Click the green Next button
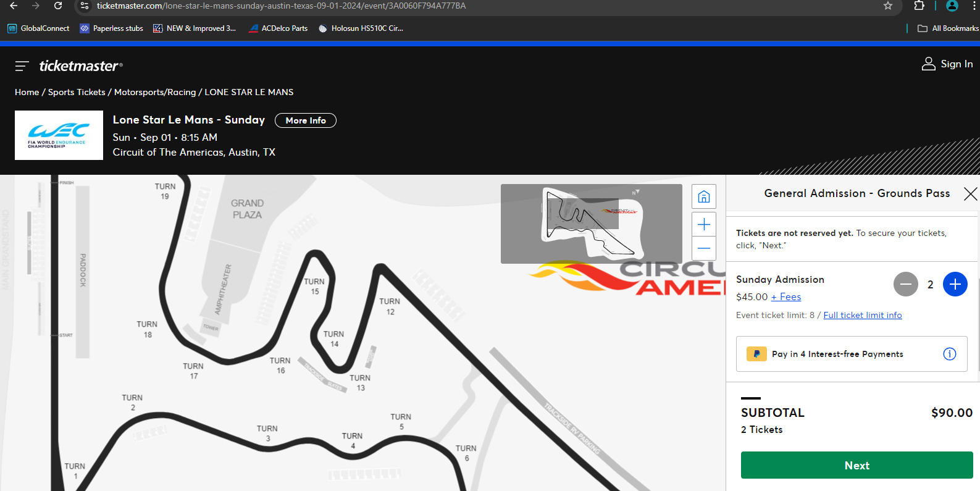This screenshot has height=491, width=980. click(x=857, y=465)
